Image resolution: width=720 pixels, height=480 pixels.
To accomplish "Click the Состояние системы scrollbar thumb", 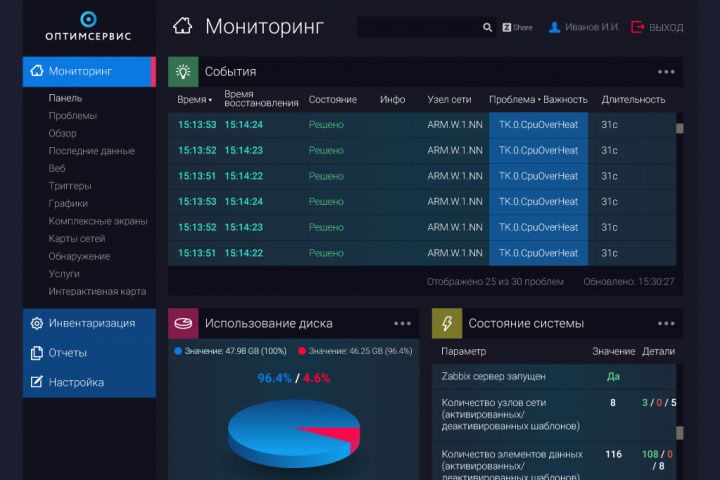I will point(680,432).
